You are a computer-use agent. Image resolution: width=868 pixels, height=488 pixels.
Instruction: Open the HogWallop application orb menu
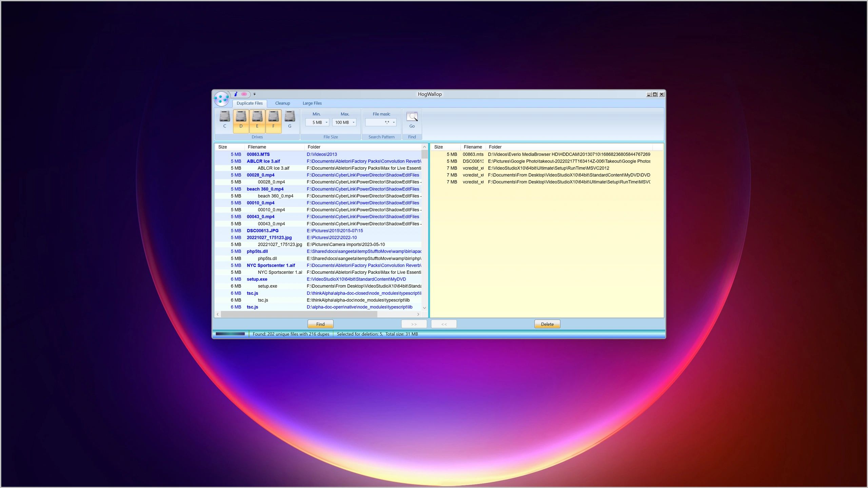coord(221,99)
